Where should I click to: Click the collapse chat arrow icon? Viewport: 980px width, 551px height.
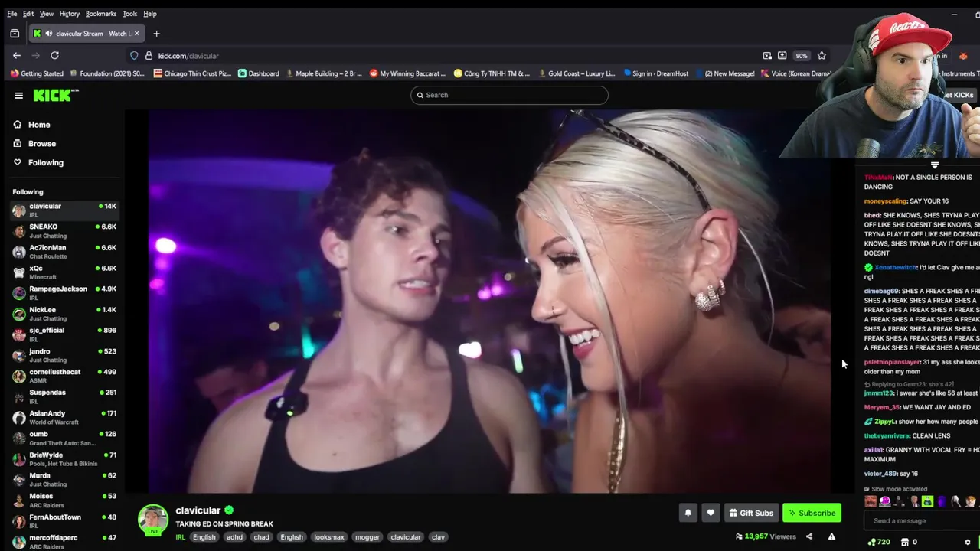934,165
